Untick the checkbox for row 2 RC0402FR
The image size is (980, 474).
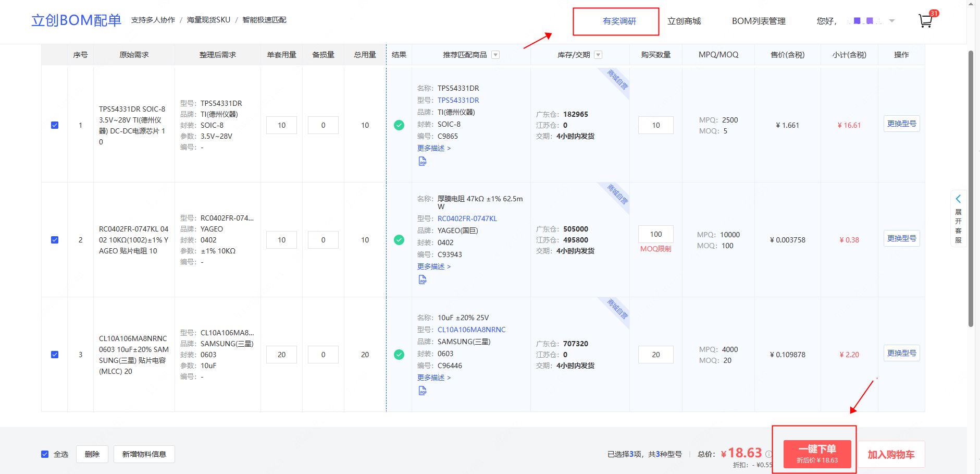(x=55, y=240)
